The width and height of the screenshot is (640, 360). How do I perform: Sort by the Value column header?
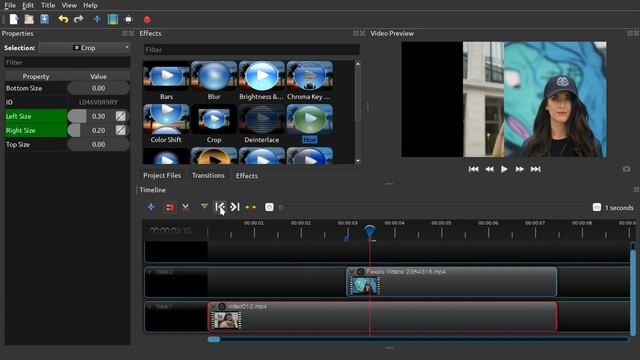point(98,76)
